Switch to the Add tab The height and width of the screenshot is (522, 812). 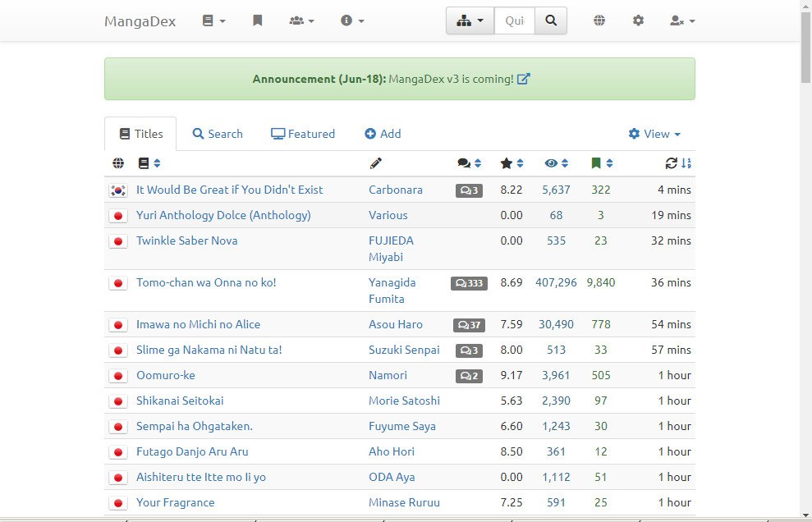[383, 134]
